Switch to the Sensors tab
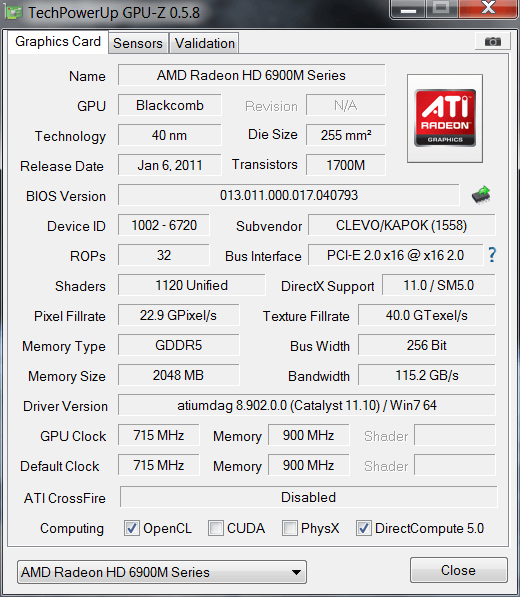Screen dimensions: 520x597 point(138,43)
